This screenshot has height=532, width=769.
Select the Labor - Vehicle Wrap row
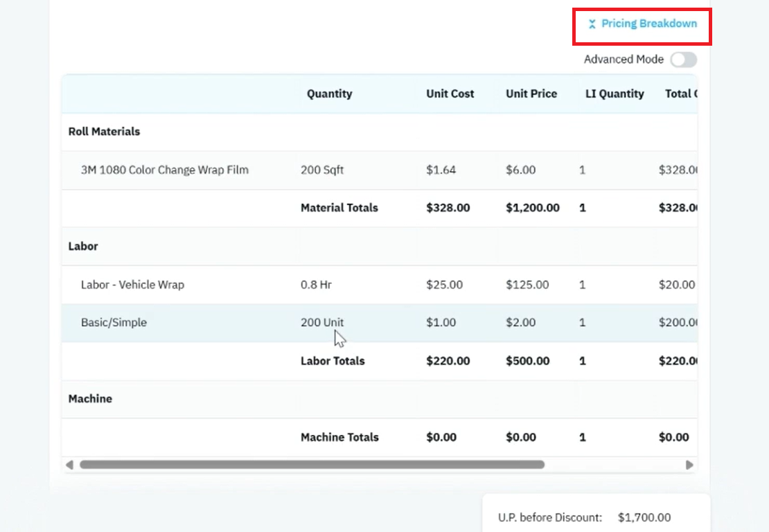[x=379, y=285]
